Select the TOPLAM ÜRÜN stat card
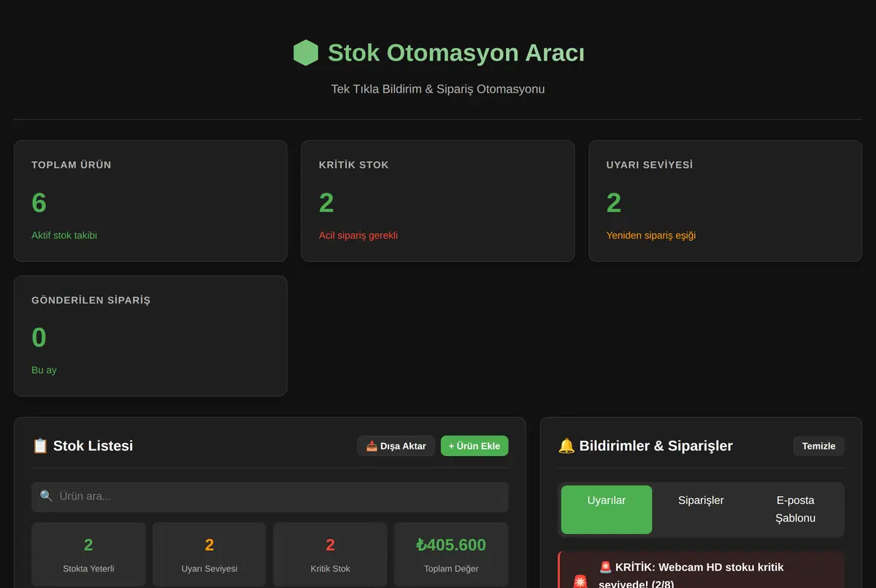Image resolution: width=876 pixels, height=588 pixels. tap(150, 201)
